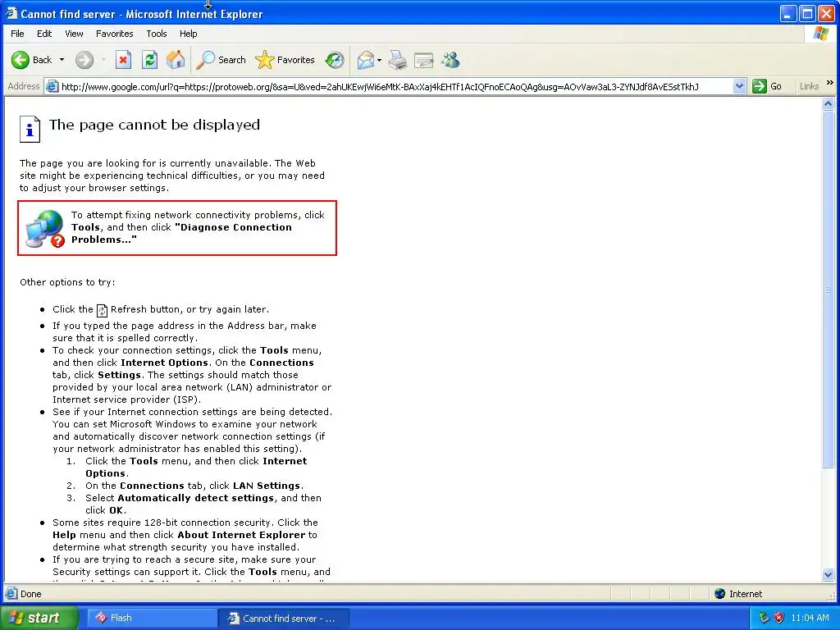The image size is (840, 630).
Task: Click "LAN Settings" bold text in step 2
Action: pyautogui.click(x=267, y=486)
